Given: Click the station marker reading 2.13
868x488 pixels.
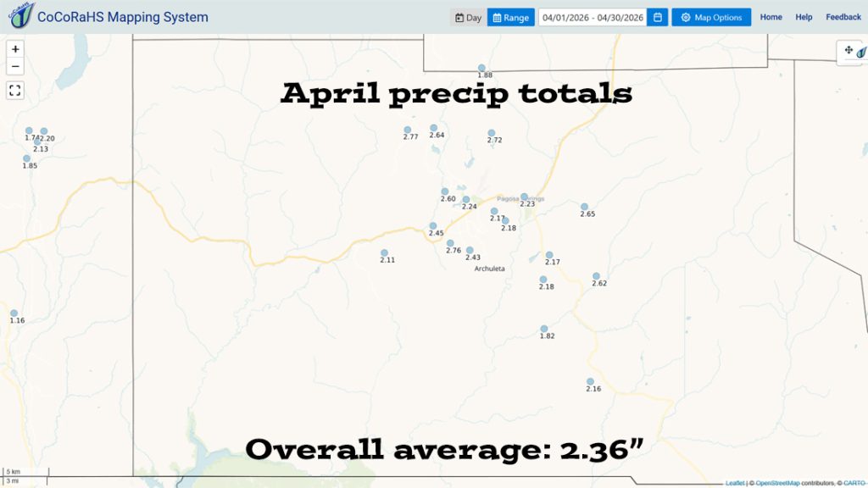Looking at the screenshot, I should pos(37,141).
